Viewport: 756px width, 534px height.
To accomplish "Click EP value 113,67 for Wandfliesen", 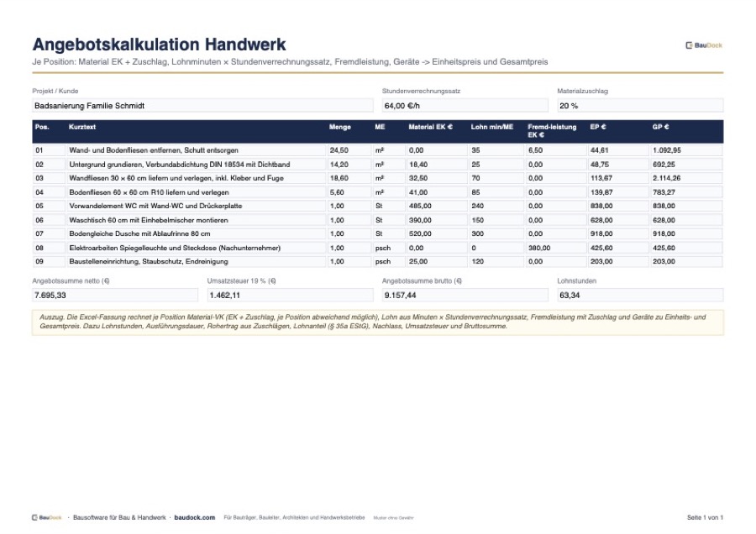I will (618, 178).
